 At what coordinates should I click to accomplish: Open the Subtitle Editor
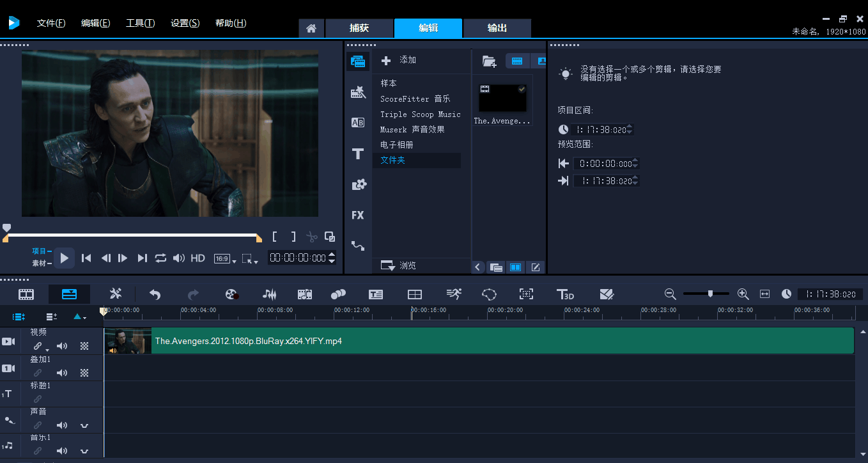(376, 294)
